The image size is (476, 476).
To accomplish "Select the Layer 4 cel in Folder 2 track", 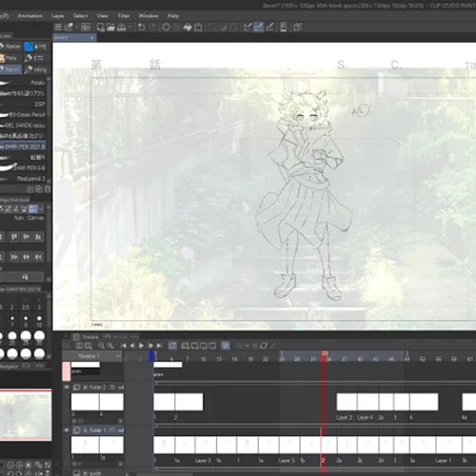I will click(367, 402).
